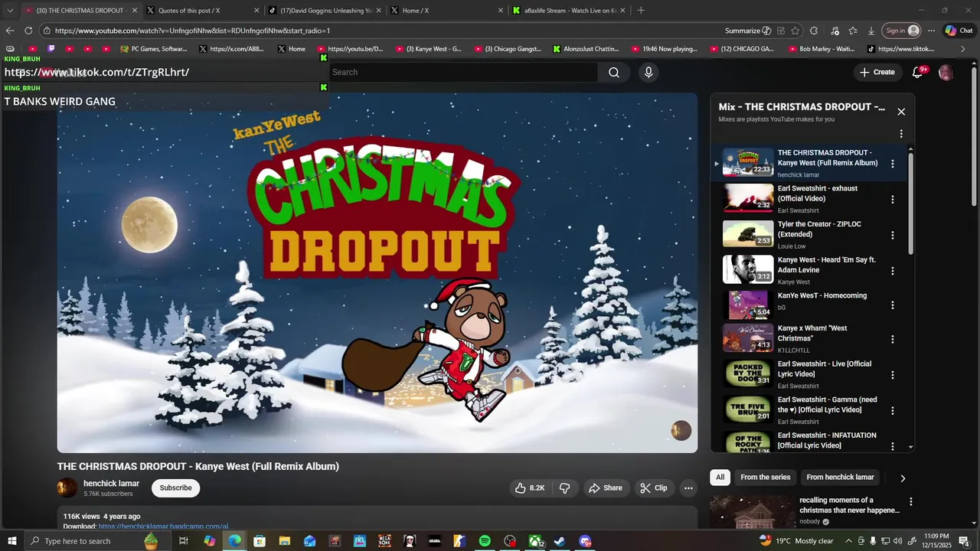Open the tab search dropdown arrow
This screenshot has height=551, width=980.
coord(10,11)
